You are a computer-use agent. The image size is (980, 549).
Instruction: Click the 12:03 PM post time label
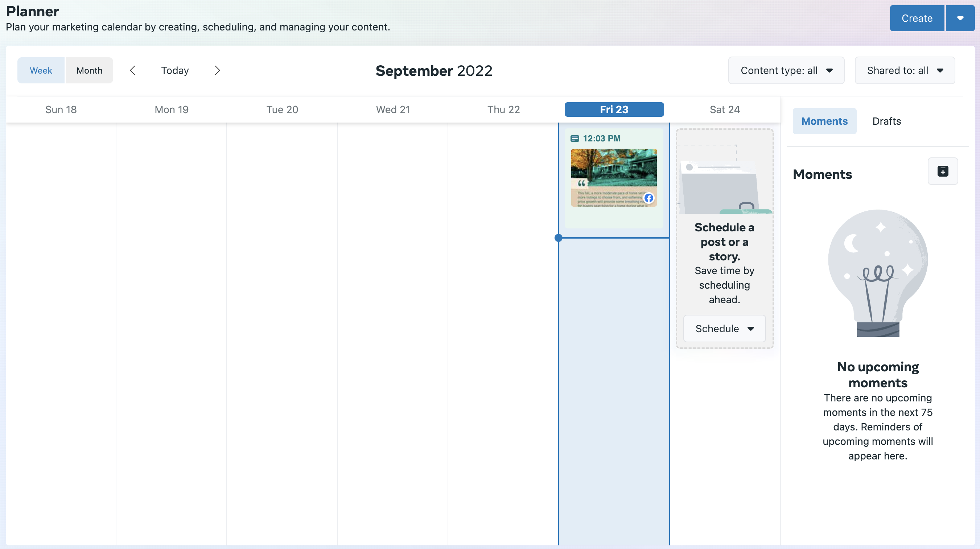pos(601,139)
